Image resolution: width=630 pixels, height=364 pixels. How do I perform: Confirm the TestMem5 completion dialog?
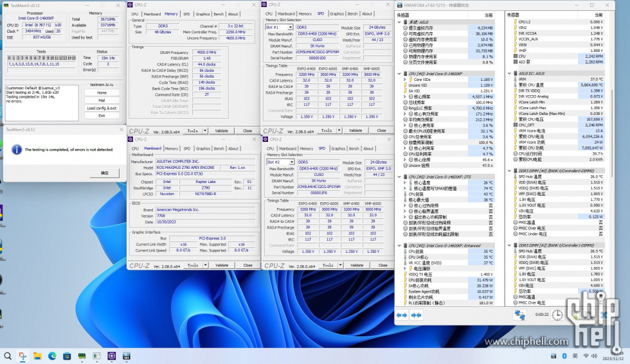pos(104,173)
